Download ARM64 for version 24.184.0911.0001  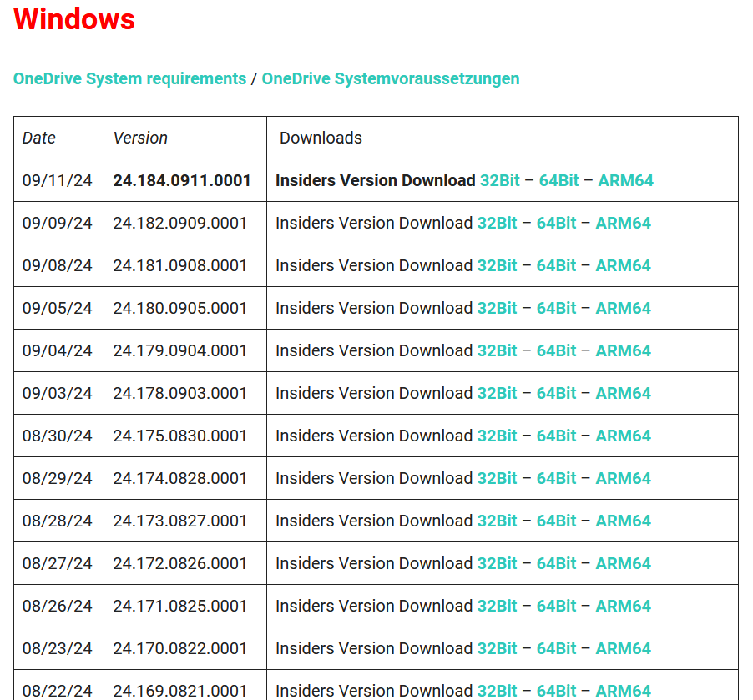[x=626, y=180]
